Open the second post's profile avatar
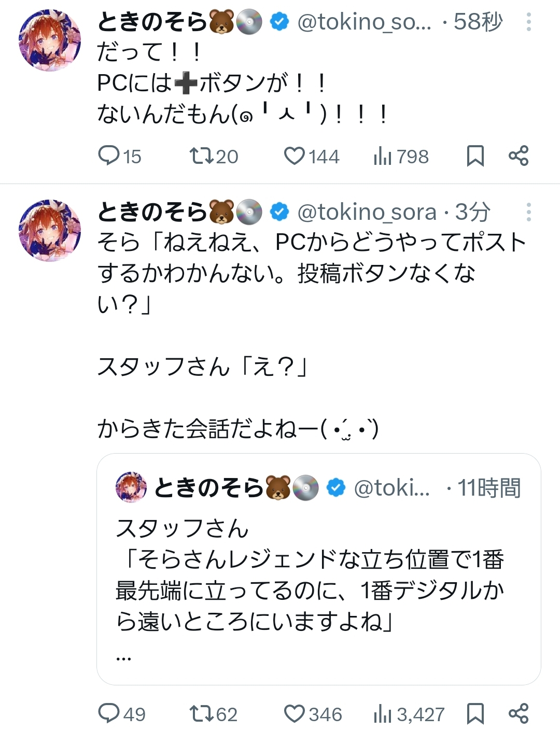 [x=50, y=230]
